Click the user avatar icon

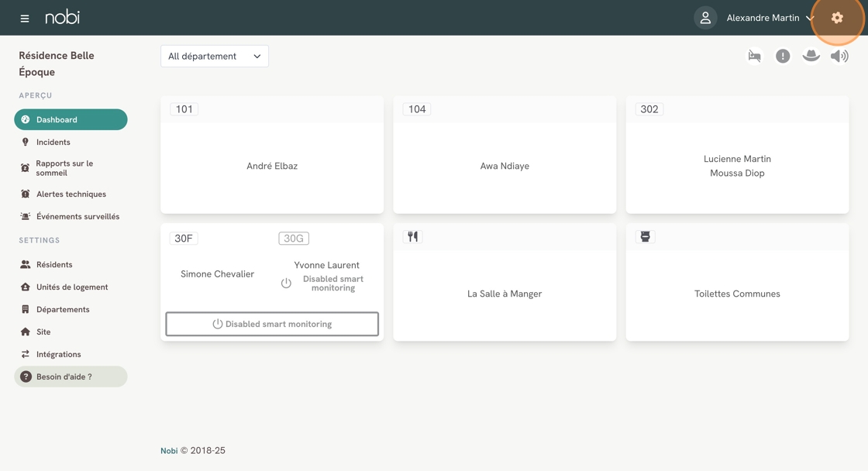[x=705, y=18]
